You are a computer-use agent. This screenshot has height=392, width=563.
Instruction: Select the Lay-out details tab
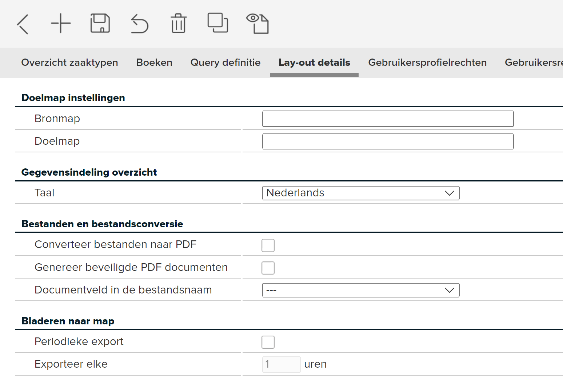click(314, 63)
